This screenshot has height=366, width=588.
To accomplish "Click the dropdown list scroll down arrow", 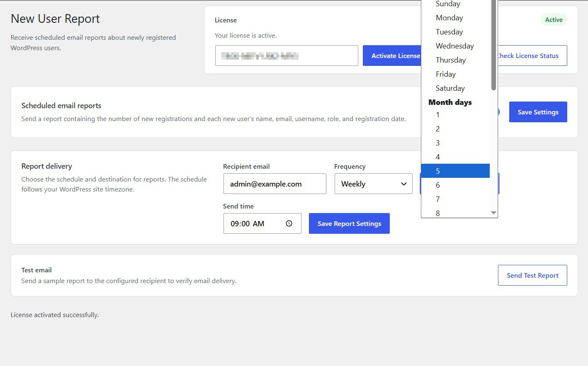I will (x=493, y=213).
